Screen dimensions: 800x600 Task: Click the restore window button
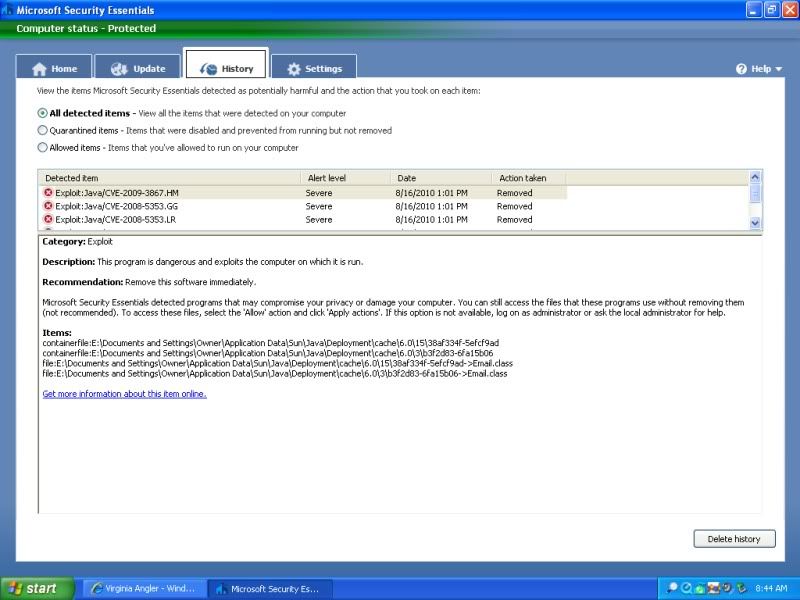[x=771, y=10]
